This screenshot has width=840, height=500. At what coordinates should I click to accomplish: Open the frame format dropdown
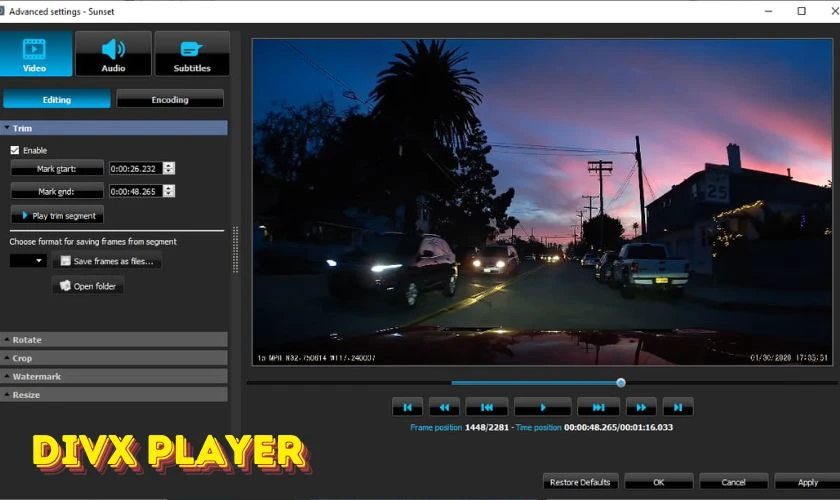(x=28, y=261)
